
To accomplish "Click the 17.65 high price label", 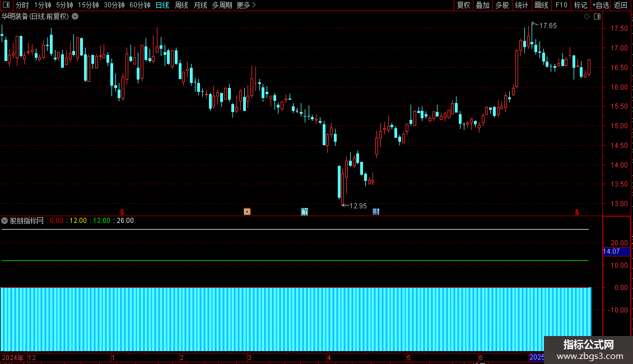I will coord(548,26).
